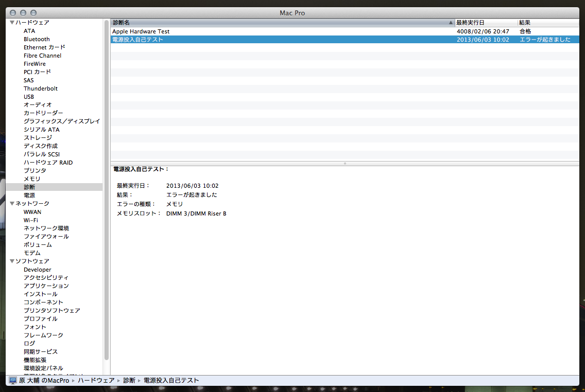Sort by 結果 column header

pos(548,23)
